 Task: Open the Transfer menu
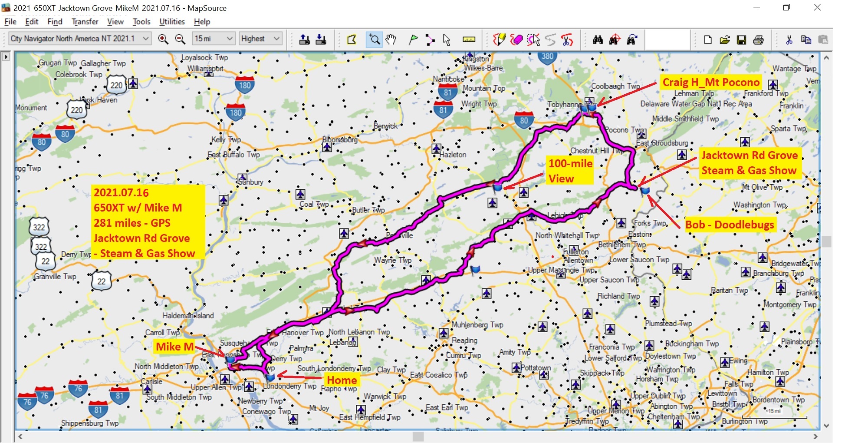click(85, 22)
